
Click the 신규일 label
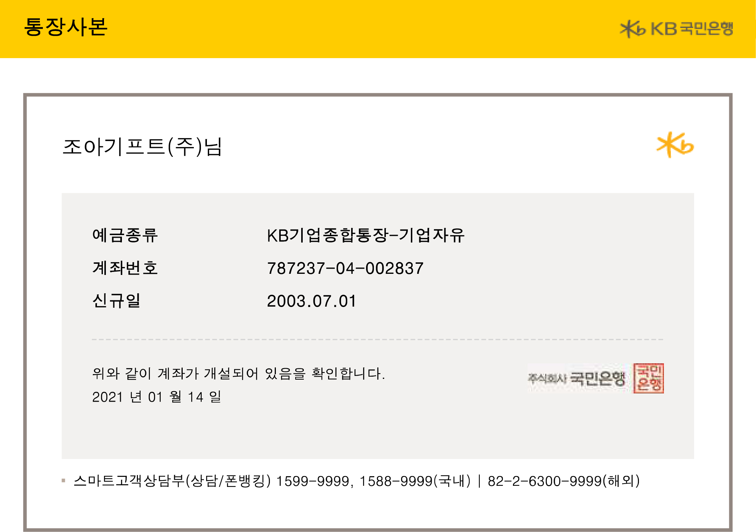coord(116,301)
